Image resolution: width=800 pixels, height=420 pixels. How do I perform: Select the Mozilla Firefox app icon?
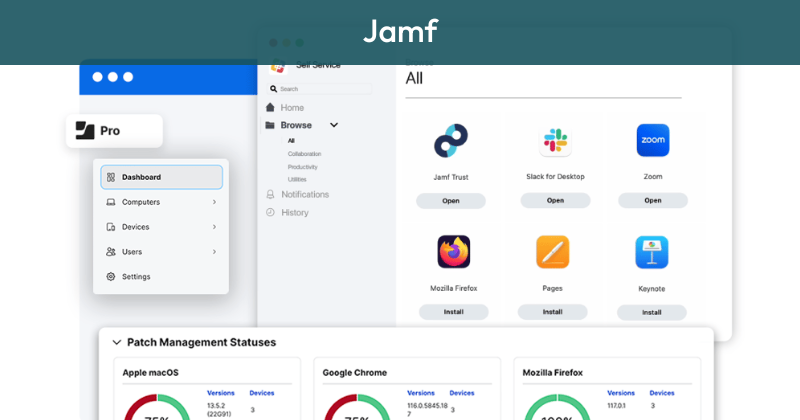[x=454, y=252]
